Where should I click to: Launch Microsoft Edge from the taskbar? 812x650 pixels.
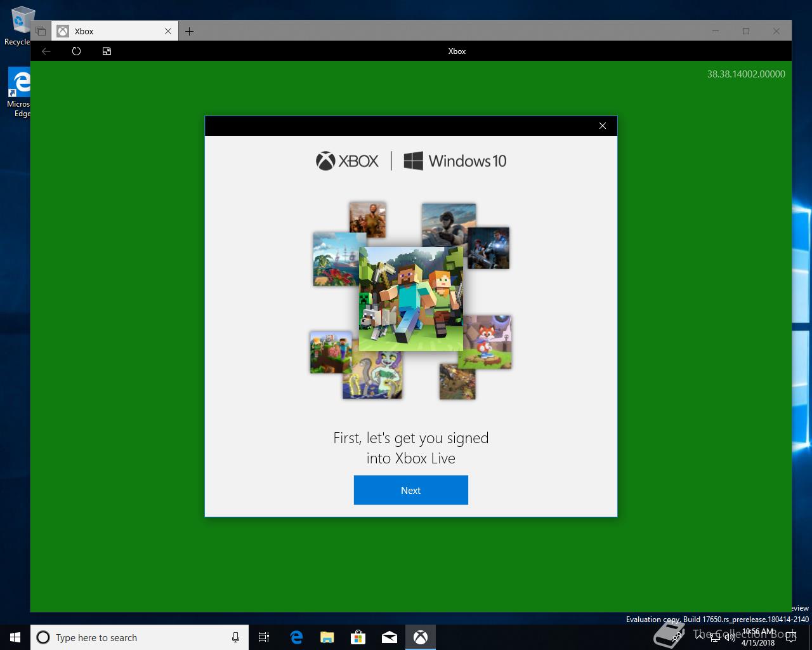296,637
